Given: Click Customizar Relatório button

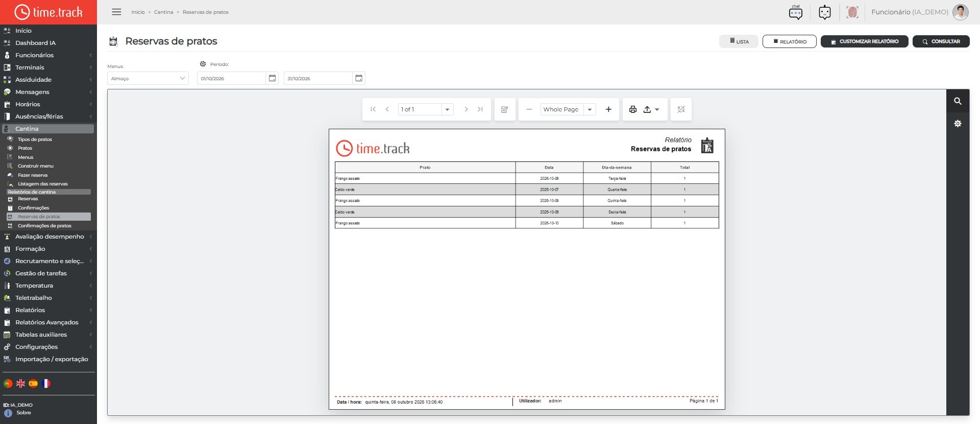Looking at the screenshot, I should coord(864,41).
